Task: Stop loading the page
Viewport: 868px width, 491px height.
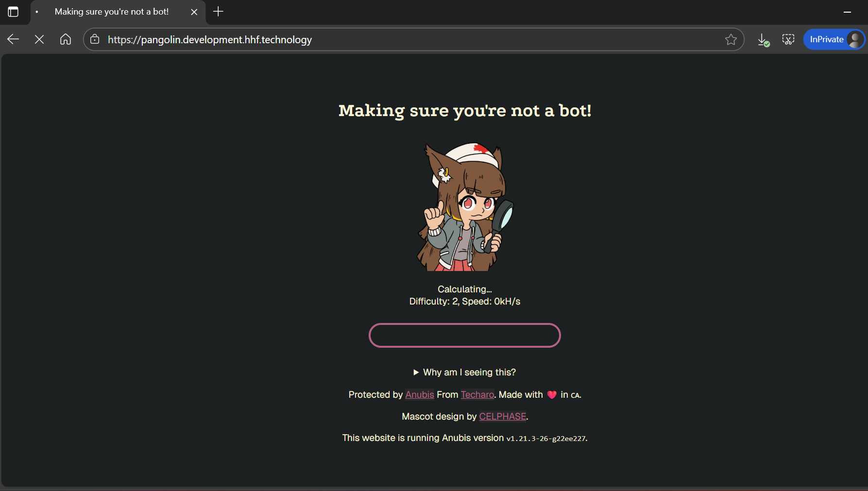Action: click(x=39, y=39)
